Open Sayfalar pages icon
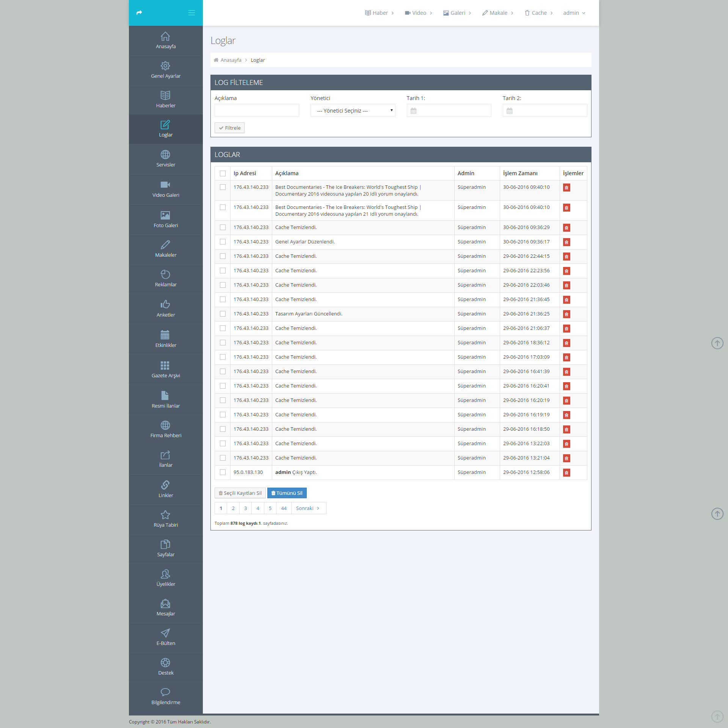 [165, 544]
